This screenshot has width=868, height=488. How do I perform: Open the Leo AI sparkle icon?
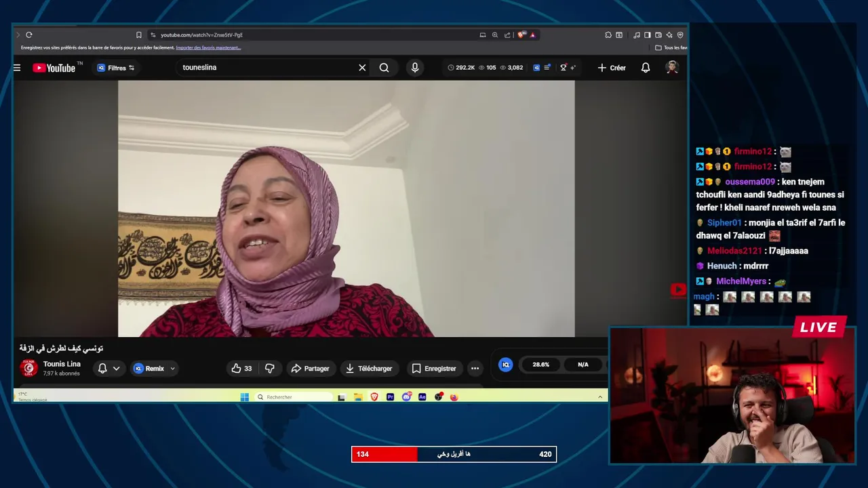pos(669,35)
